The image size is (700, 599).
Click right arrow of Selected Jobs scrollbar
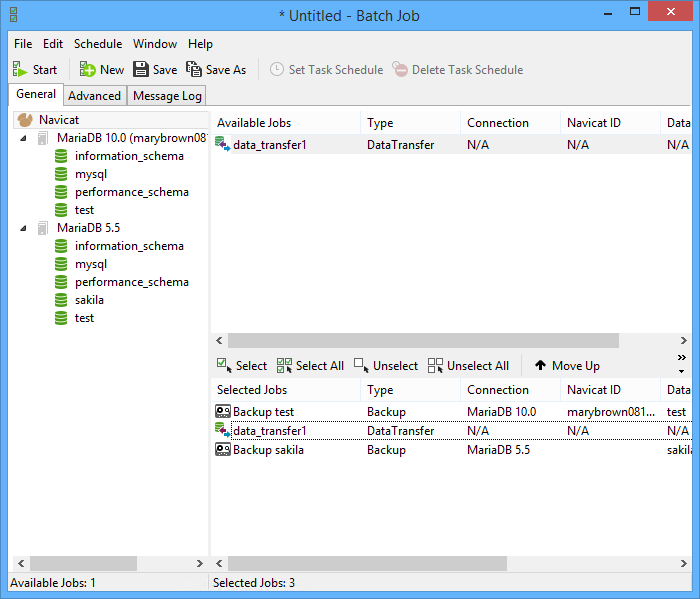[683, 564]
